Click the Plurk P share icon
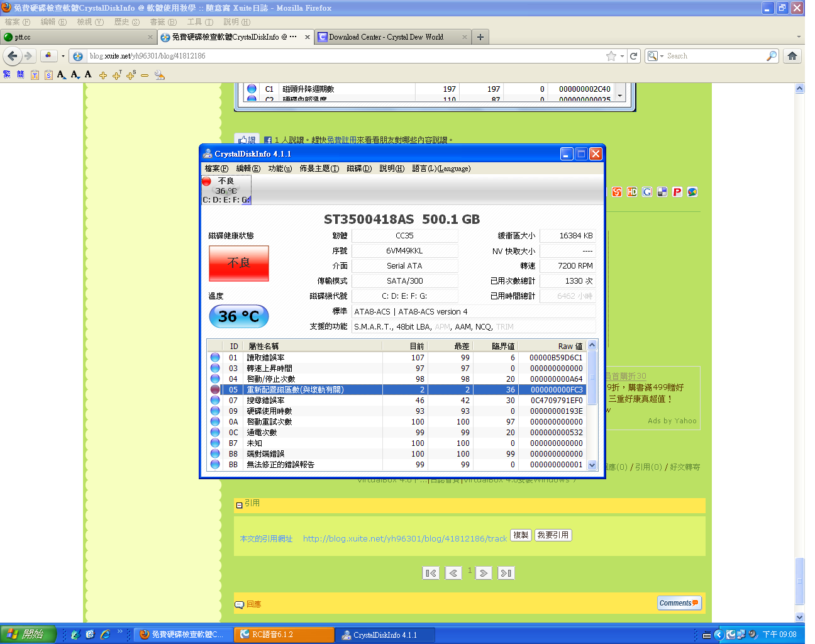Viewport: 815px width, 644px height. coord(677,192)
